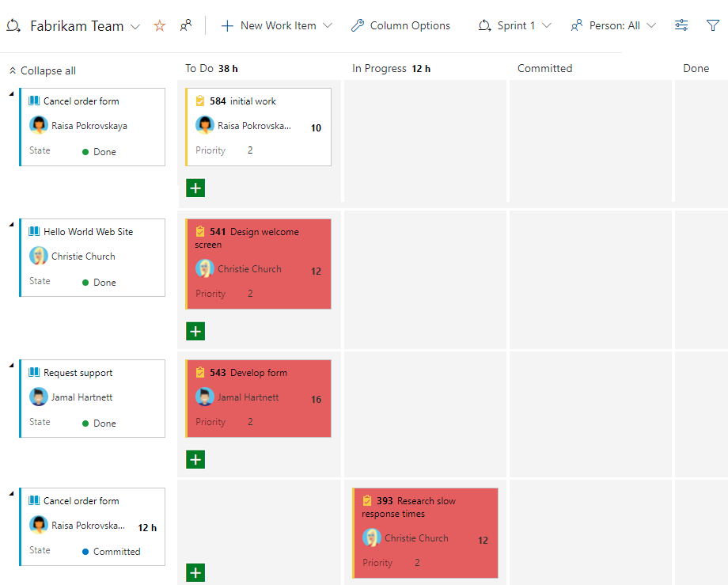Click the Azure Boards logo

point(12,25)
